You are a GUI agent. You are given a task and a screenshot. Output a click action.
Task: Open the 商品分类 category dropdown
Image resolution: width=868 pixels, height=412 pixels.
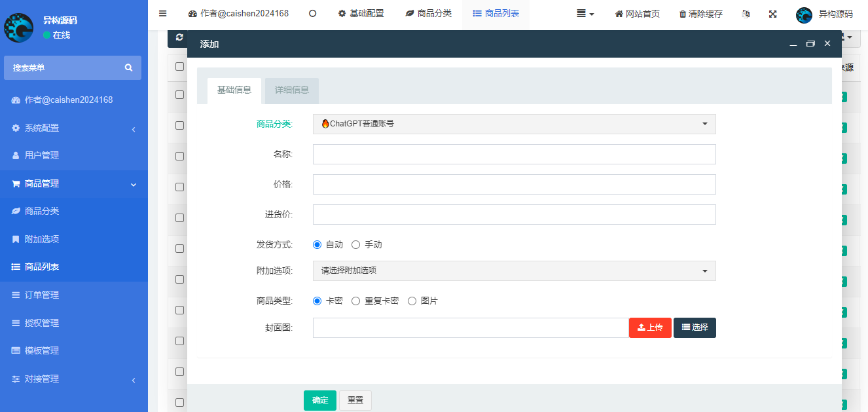514,124
